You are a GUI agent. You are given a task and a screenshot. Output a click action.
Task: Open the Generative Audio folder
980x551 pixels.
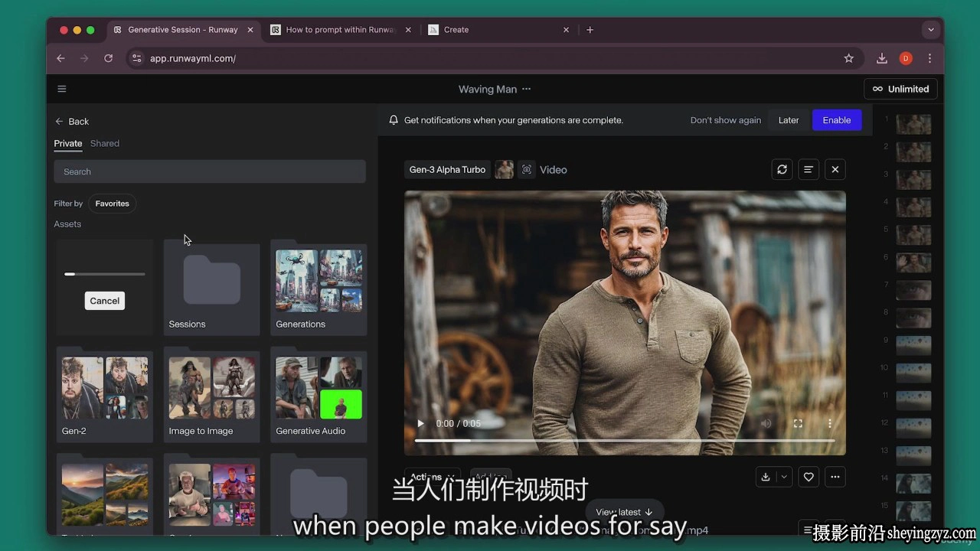click(318, 395)
